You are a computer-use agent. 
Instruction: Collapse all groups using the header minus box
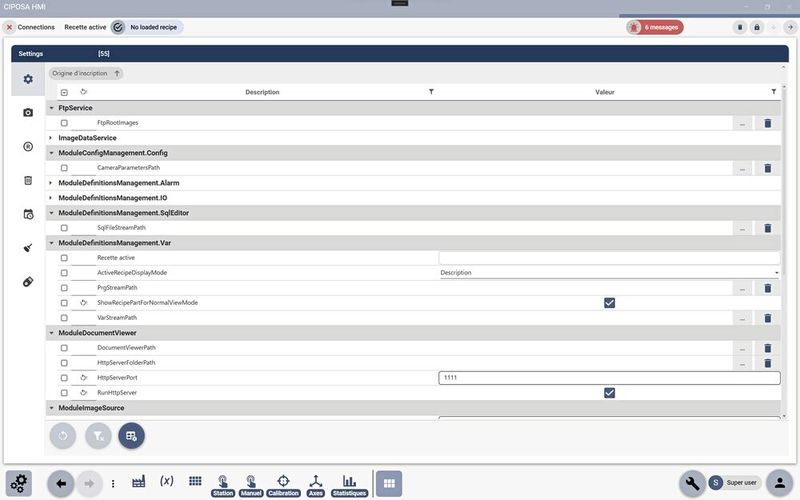click(64, 92)
